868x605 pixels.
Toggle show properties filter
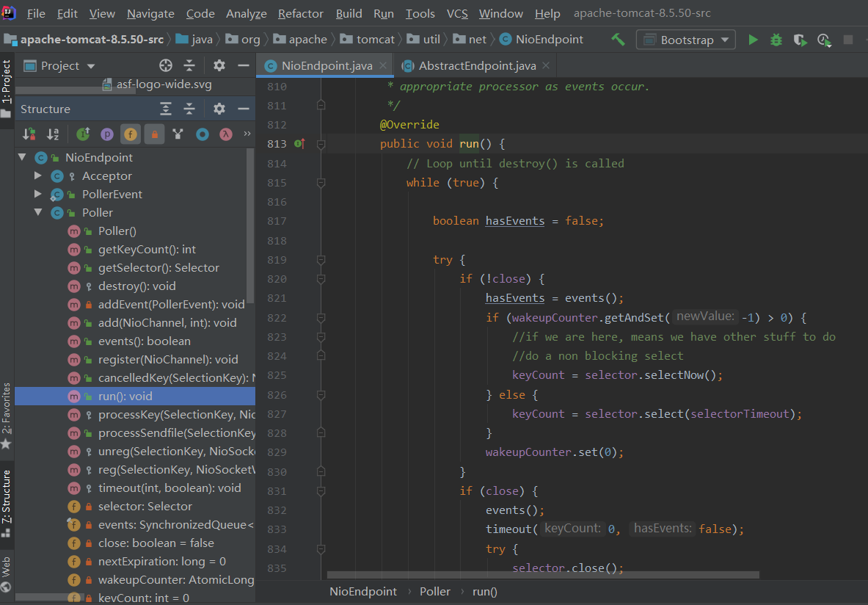point(107,134)
